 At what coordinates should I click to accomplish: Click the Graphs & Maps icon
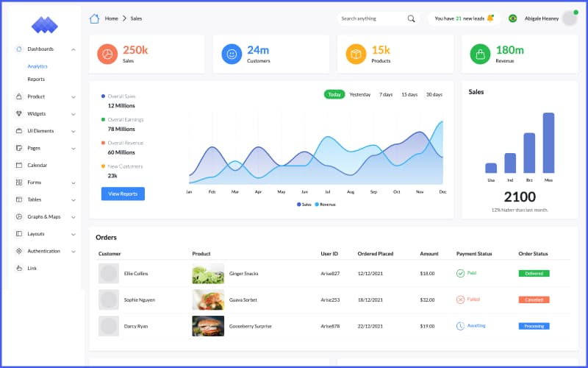[19, 216]
